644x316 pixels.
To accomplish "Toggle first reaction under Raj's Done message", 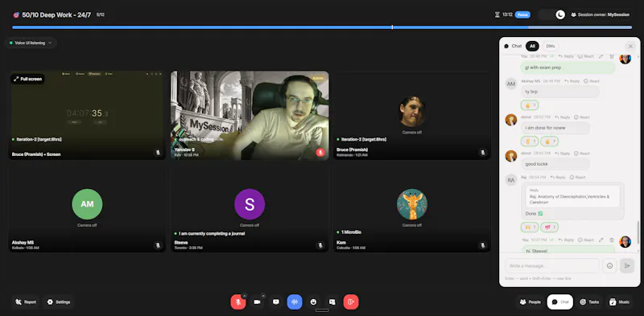I will [530, 227].
